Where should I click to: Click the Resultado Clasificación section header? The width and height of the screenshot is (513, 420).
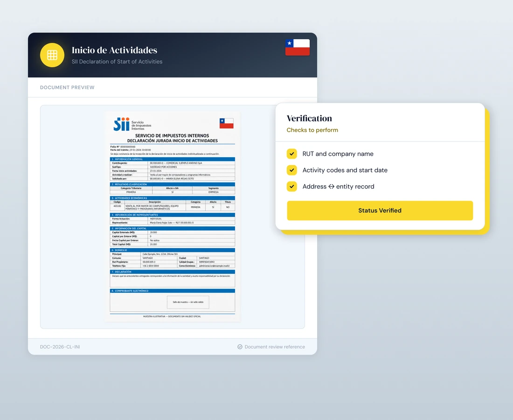coord(173,184)
